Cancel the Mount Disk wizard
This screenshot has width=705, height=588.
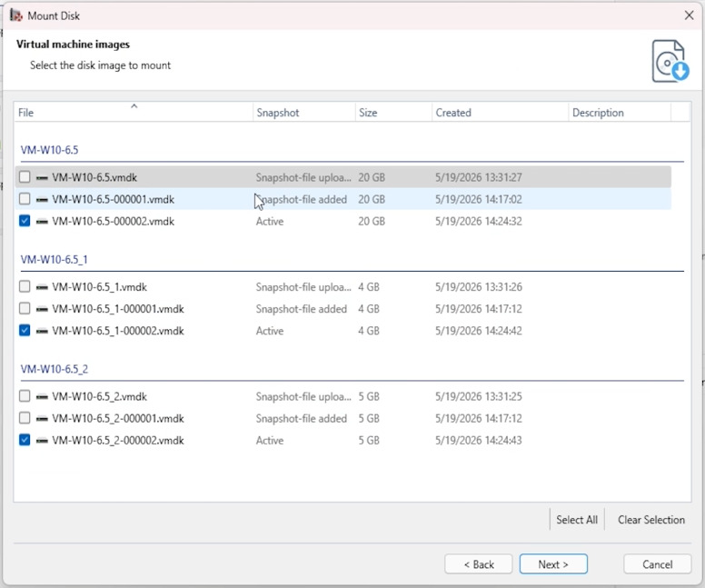pyautogui.click(x=657, y=564)
